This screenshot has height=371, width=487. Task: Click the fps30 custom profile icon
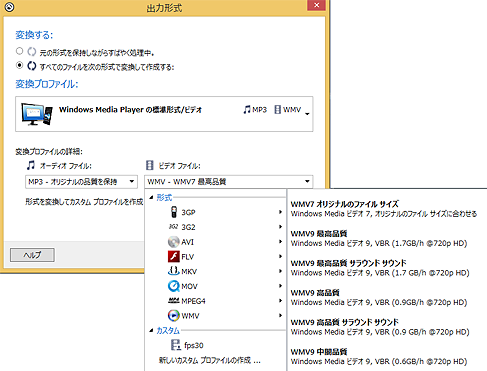(175, 345)
